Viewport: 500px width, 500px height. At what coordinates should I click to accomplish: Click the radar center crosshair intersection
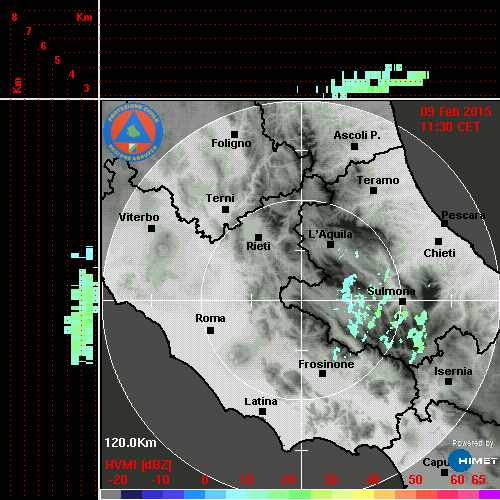pos(301,300)
